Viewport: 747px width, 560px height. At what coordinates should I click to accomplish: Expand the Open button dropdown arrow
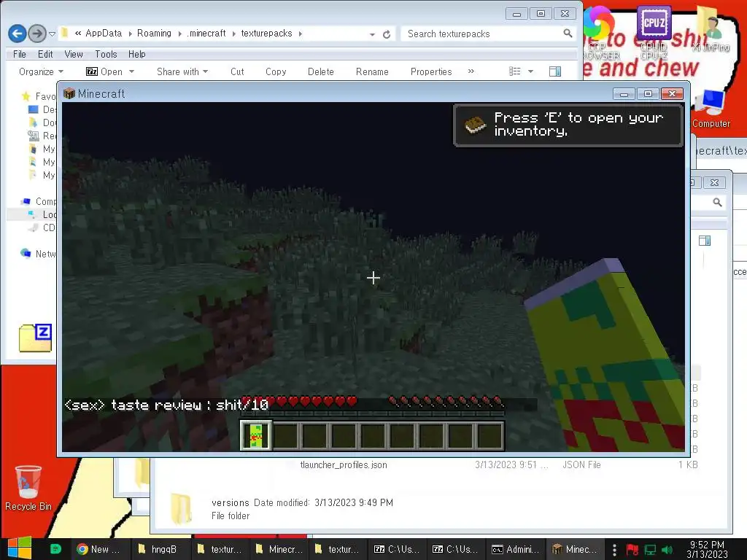[x=131, y=72]
